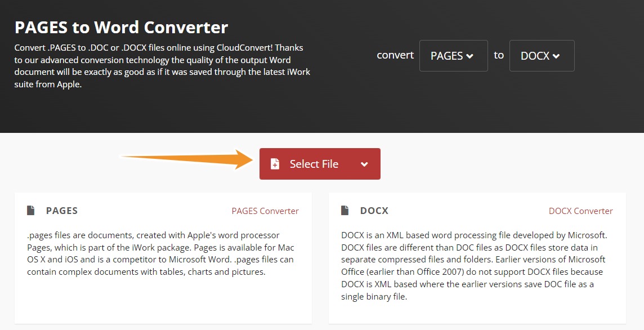Click the PAGES to Word Converter title
This screenshot has height=330, width=644.
coord(121,27)
